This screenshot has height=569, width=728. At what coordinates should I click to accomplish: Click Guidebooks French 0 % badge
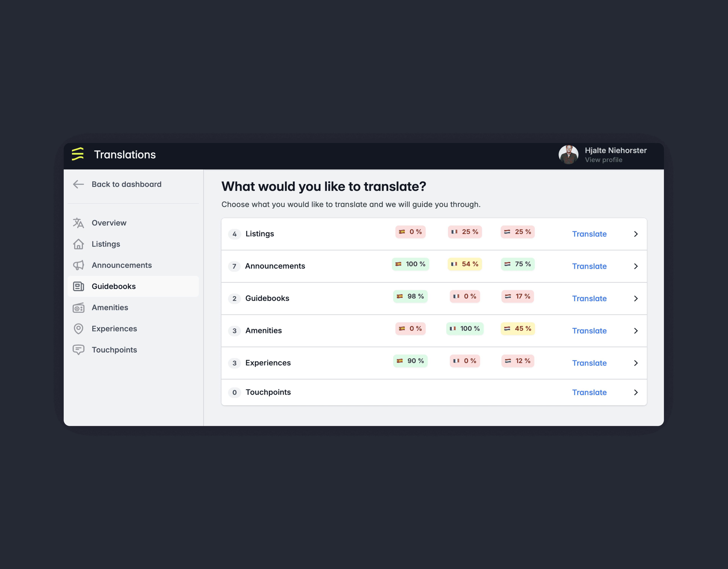click(x=465, y=296)
